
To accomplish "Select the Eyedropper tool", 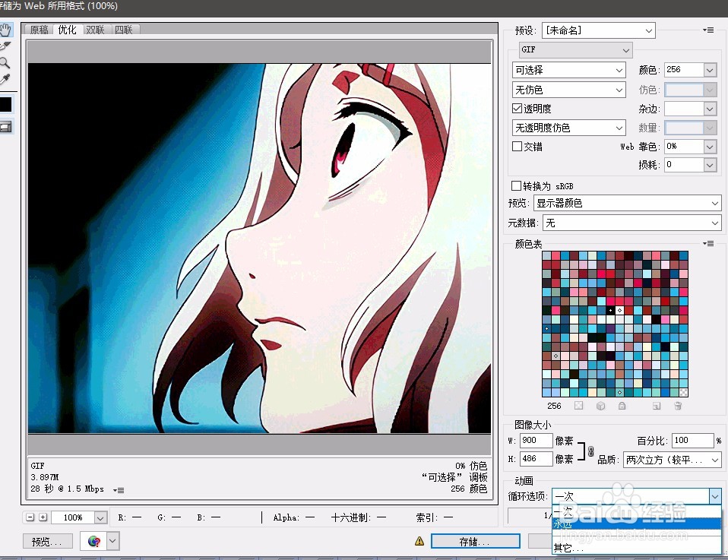I will click(x=5, y=79).
